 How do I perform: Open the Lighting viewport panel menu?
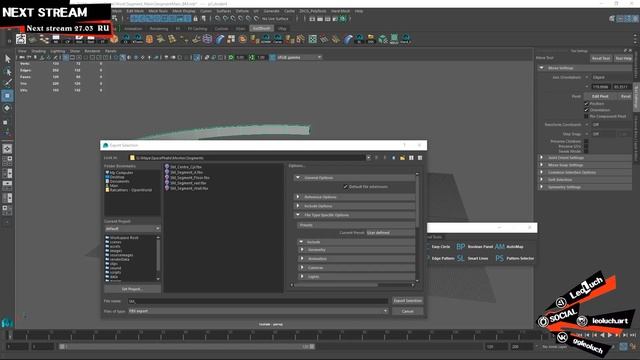[58, 51]
